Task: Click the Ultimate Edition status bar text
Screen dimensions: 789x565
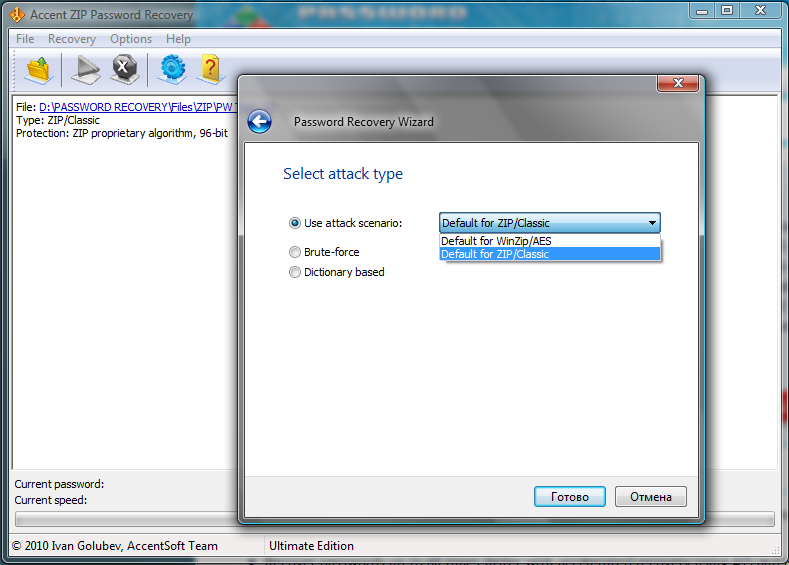Action: tap(311, 546)
